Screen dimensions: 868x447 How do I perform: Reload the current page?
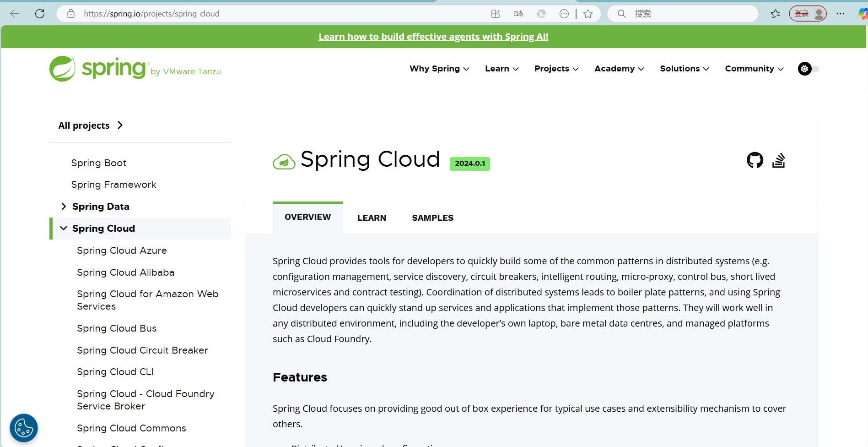[40, 14]
